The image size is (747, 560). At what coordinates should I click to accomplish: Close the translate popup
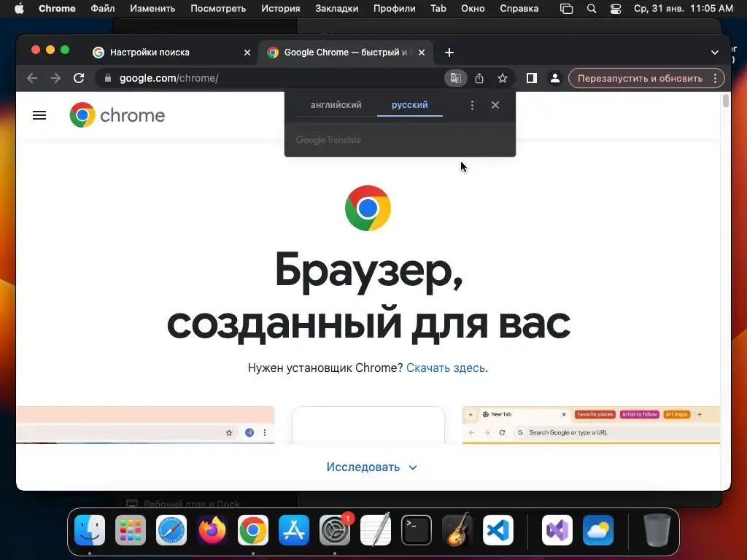coord(495,105)
